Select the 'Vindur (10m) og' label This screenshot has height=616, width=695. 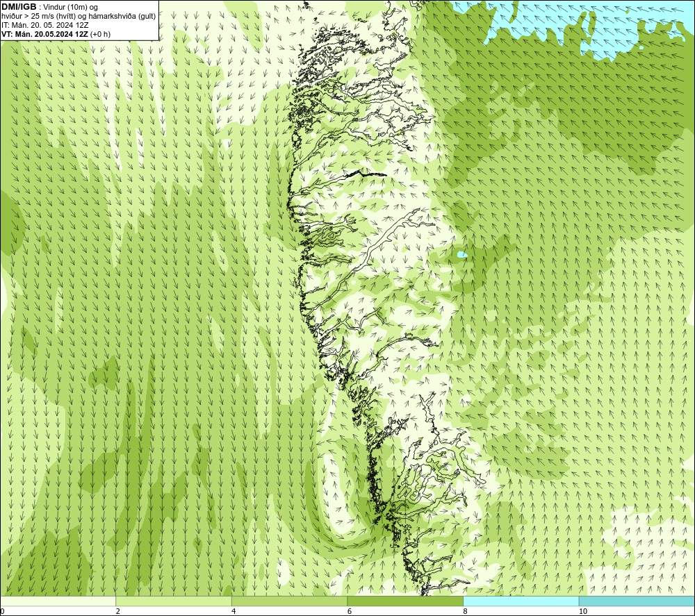coord(70,7)
